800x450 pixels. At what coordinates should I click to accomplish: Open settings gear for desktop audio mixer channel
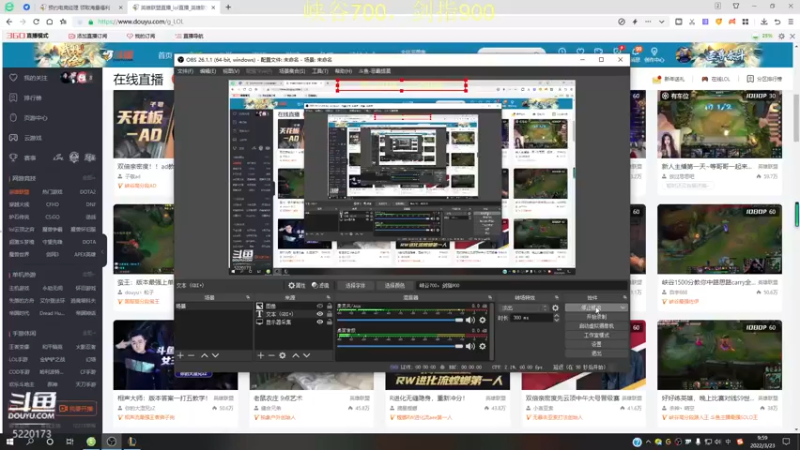pos(482,346)
